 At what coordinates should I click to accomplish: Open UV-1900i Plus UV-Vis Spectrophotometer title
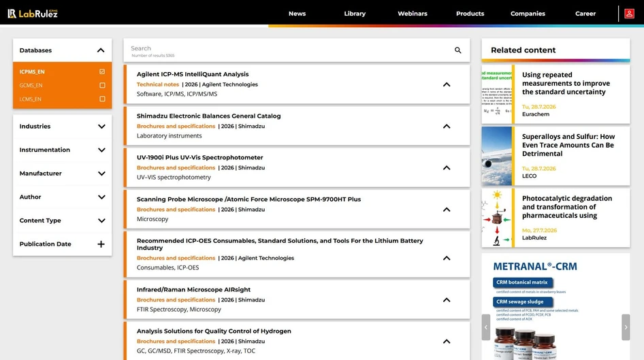click(199, 158)
